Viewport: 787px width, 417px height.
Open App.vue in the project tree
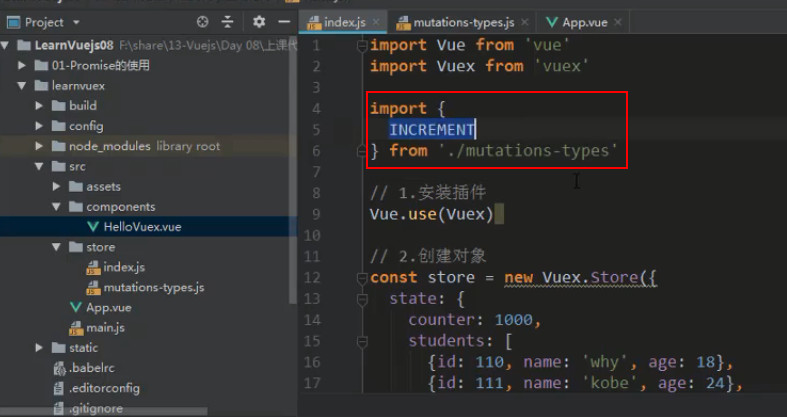108,308
